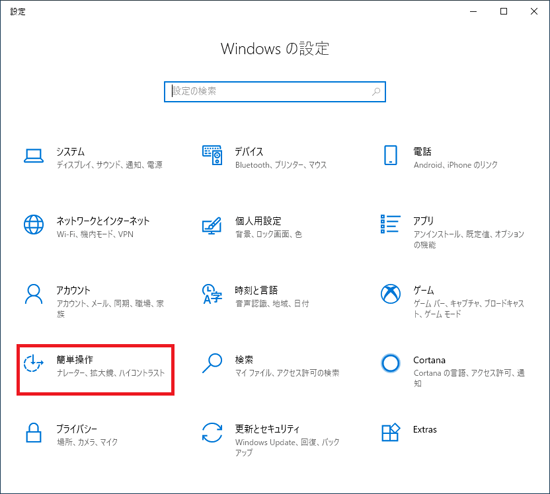The image size is (550, 494).
Task: Select the 電話 category label
Action: (422, 152)
